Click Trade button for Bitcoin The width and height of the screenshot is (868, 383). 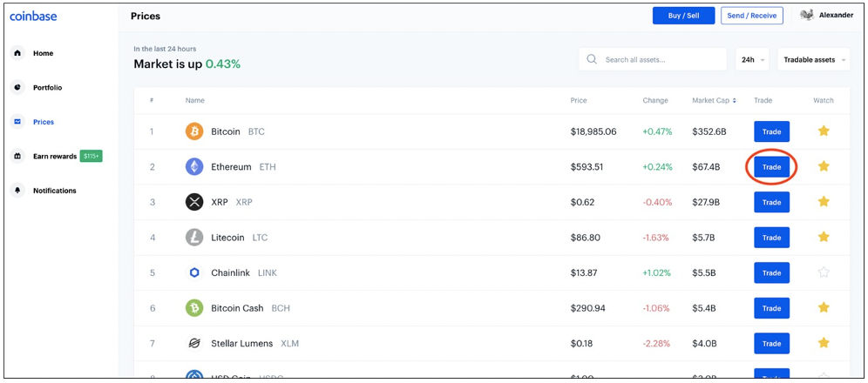click(x=771, y=131)
